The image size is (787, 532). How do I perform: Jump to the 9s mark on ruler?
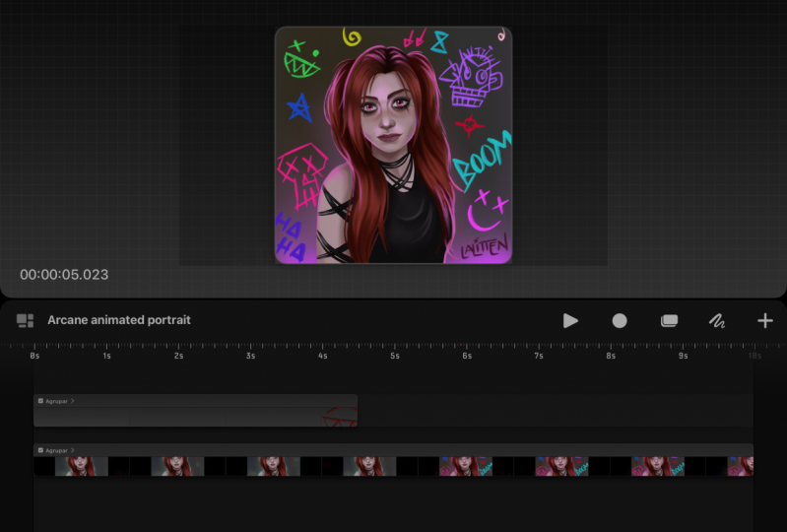tap(684, 356)
